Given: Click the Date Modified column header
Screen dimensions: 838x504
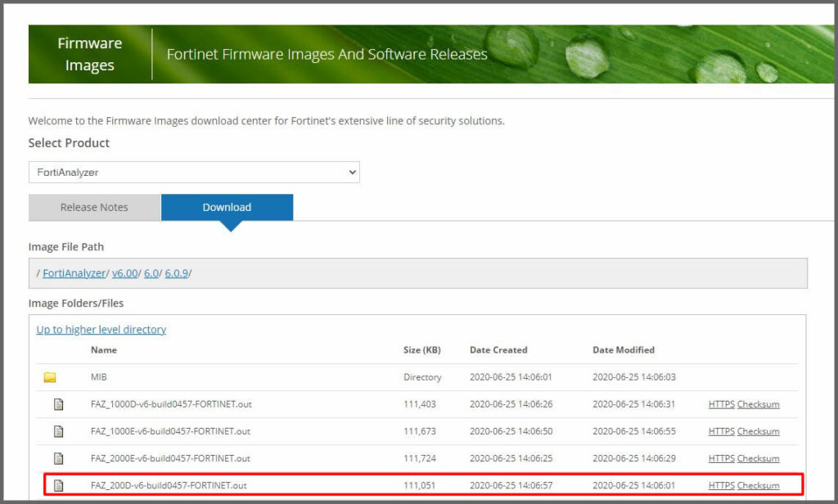Looking at the screenshot, I should [x=624, y=350].
